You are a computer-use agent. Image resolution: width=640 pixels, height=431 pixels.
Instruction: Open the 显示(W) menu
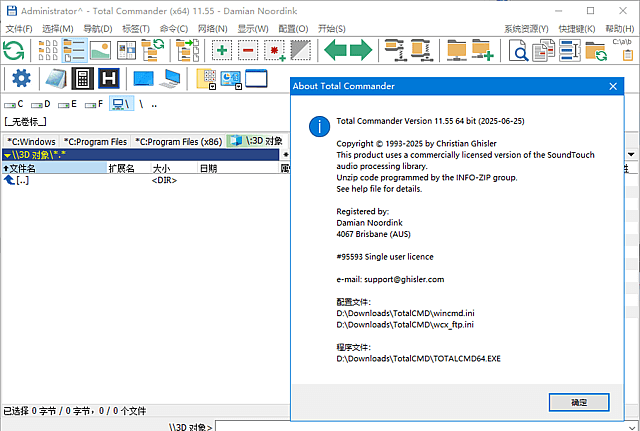click(253, 29)
